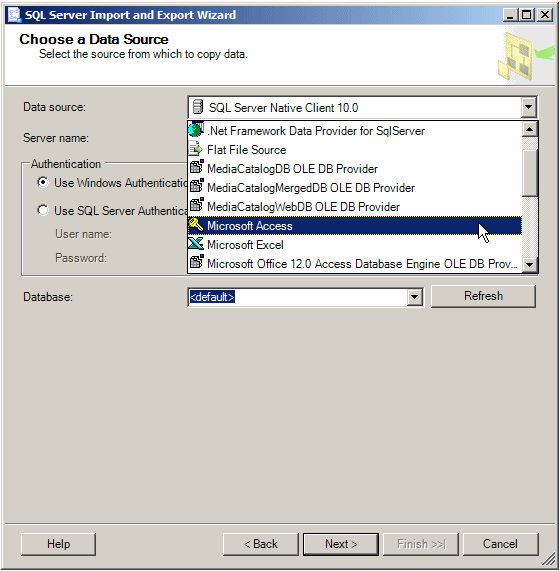
Task: Choose MediaCatalogWebDB OLE DB Provider
Action: [355, 206]
